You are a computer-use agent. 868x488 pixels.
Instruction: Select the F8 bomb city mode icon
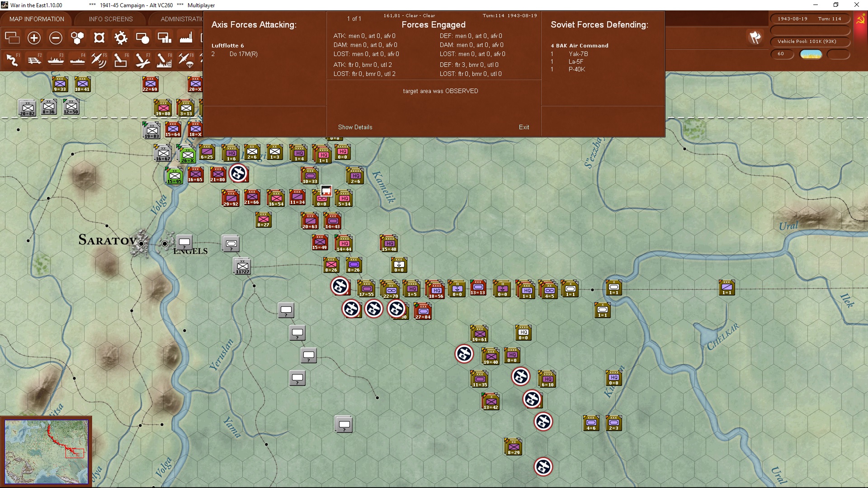[164, 60]
